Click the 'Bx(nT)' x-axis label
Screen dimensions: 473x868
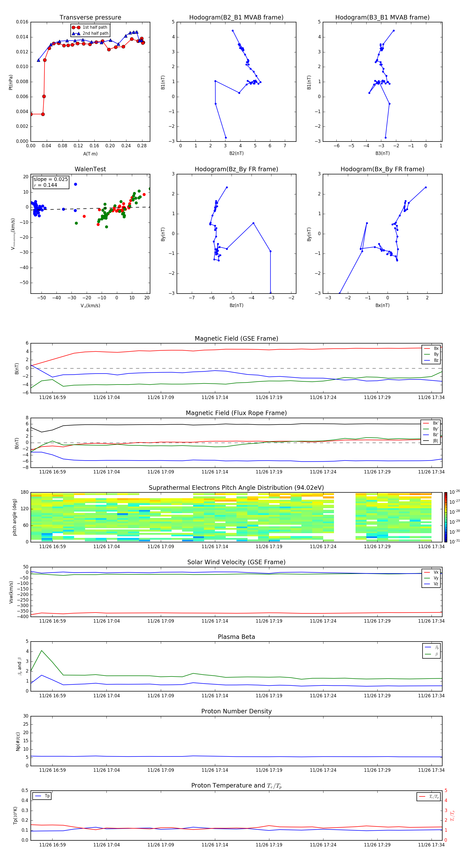[x=382, y=305]
